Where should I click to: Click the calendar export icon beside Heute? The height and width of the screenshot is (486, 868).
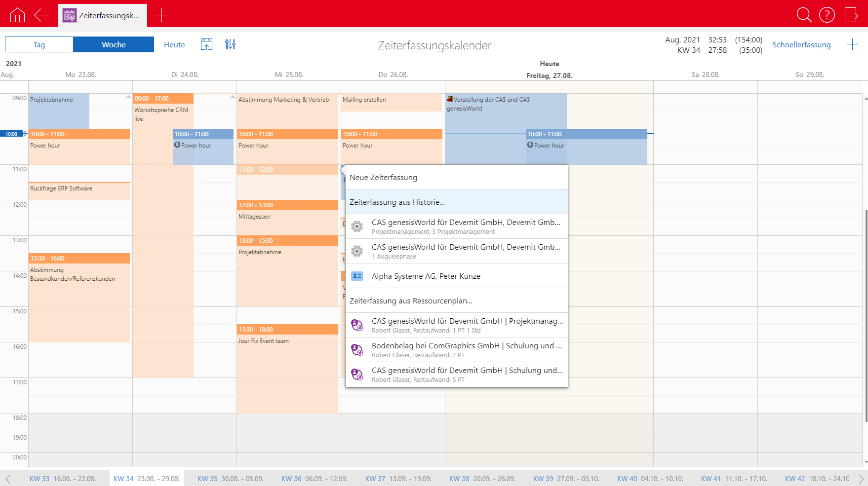click(x=206, y=44)
